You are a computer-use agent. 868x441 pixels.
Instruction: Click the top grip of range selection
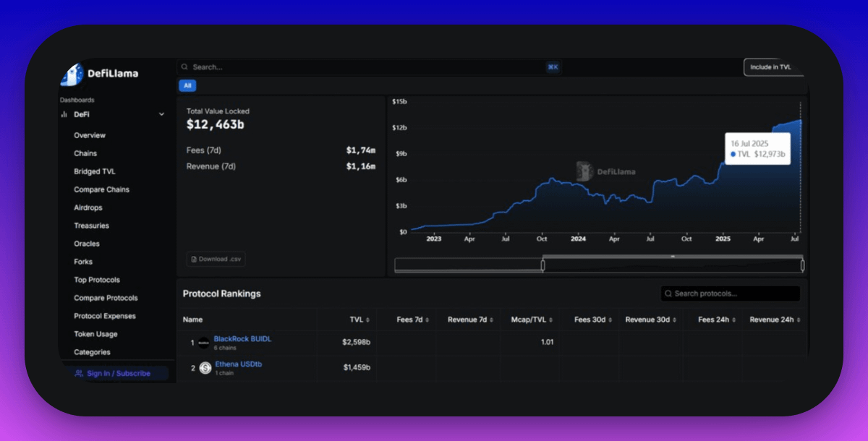point(673,256)
